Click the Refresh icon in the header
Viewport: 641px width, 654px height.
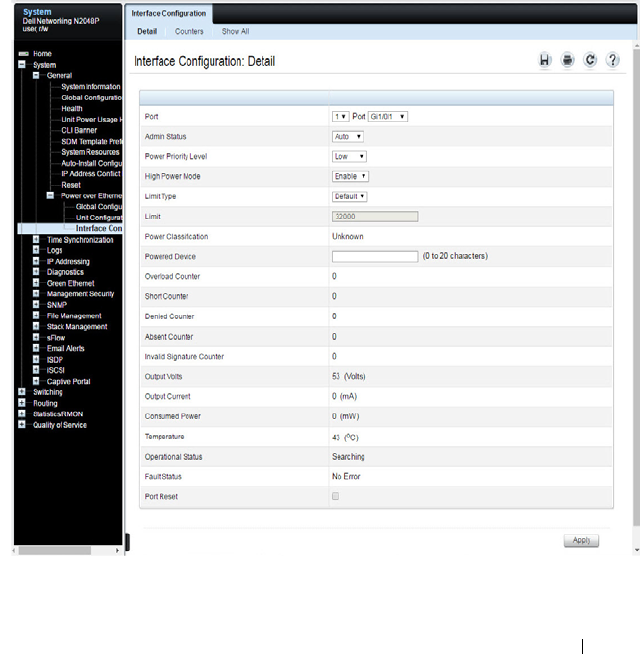coord(590,60)
